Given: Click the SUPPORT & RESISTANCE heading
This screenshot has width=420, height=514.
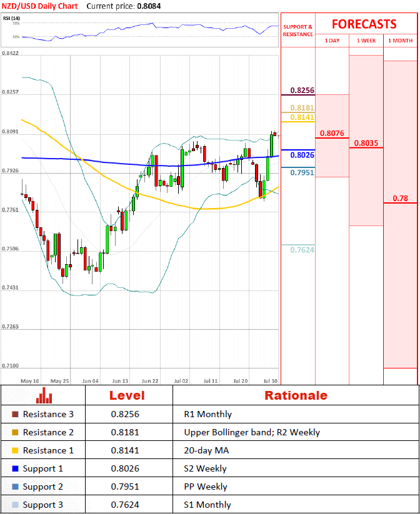Looking at the screenshot, I should pos(297,31).
